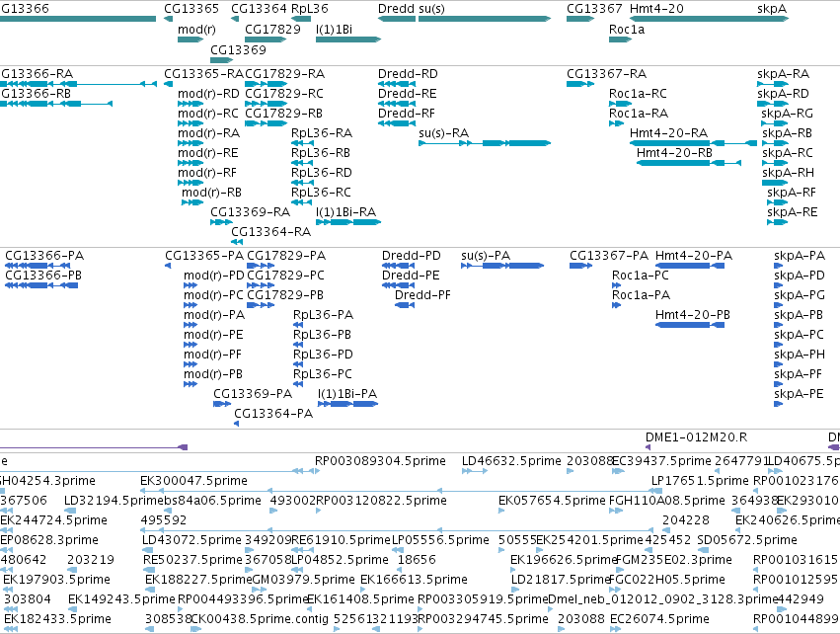840x634 pixels.
Task: Open protein label skpA-PH
Action: pos(800,355)
